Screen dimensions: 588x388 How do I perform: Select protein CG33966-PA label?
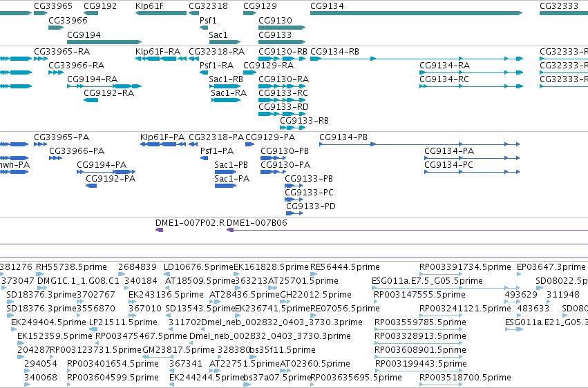tap(77, 151)
